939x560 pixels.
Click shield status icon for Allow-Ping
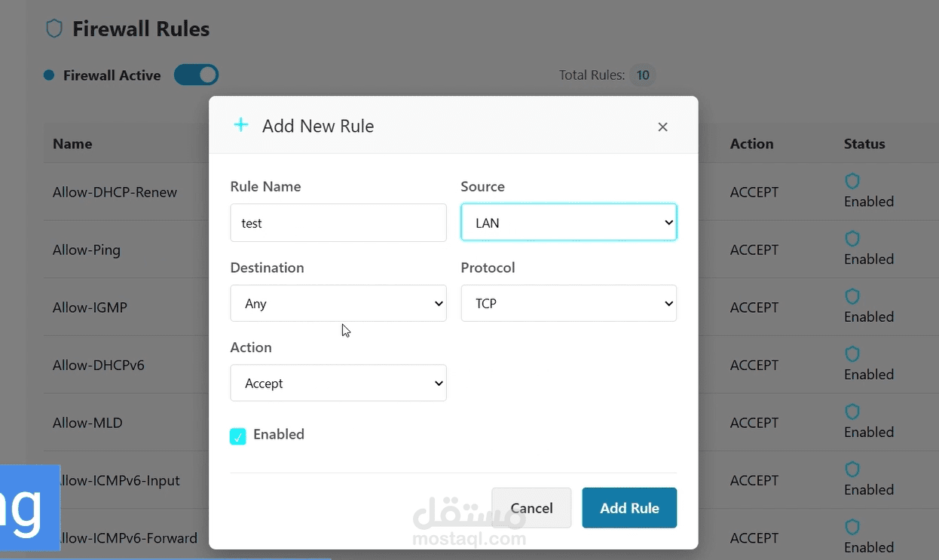tap(852, 239)
